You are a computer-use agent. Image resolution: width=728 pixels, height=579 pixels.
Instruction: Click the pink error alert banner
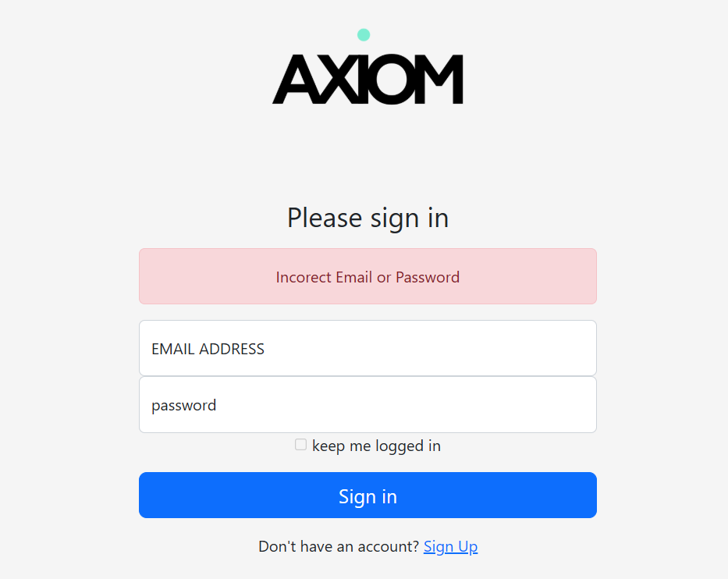(x=368, y=276)
